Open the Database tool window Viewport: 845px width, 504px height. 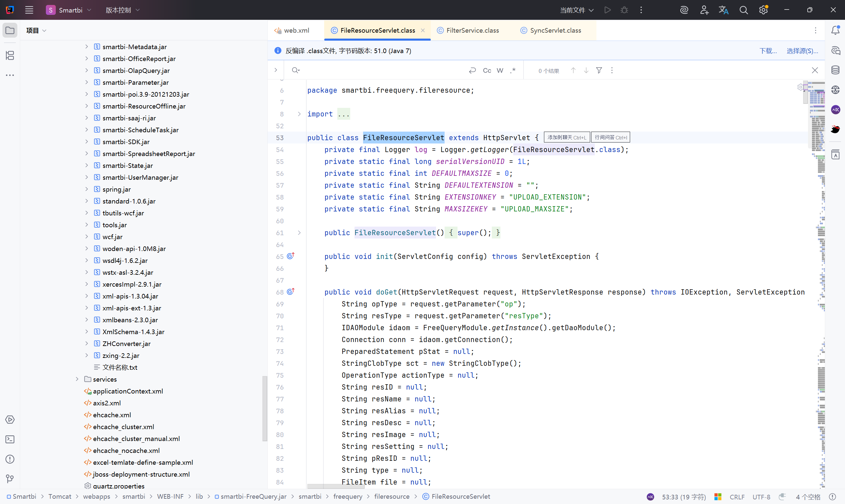pyautogui.click(x=835, y=70)
